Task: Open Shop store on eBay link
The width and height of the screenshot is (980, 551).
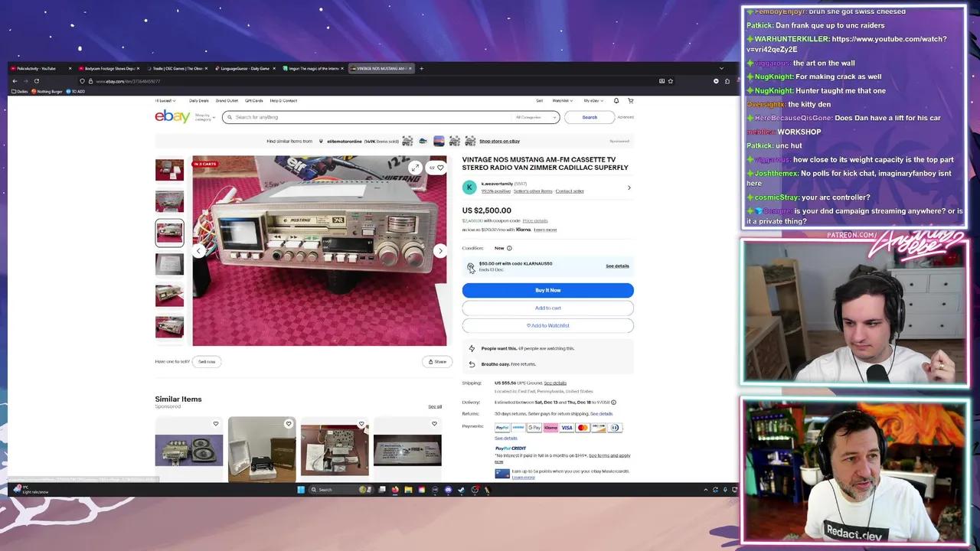Action: pyautogui.click(x=499, y=141)
